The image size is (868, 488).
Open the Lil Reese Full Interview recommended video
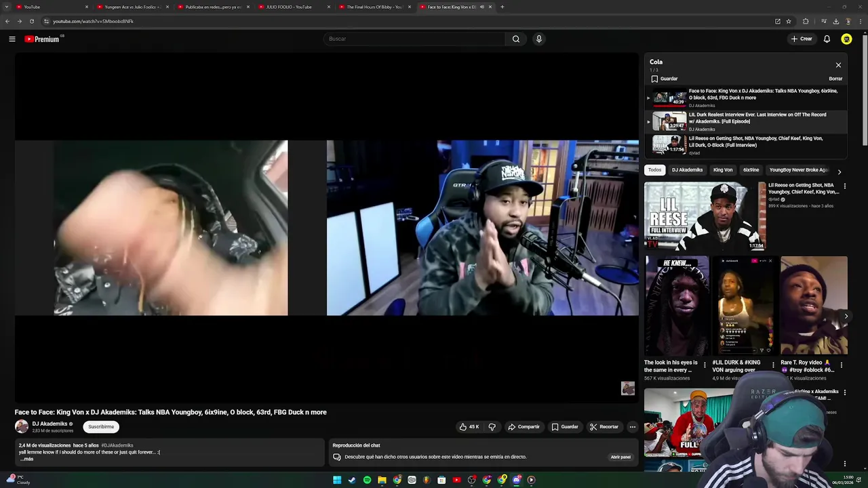pyautogui.click(x=705, y=216)
